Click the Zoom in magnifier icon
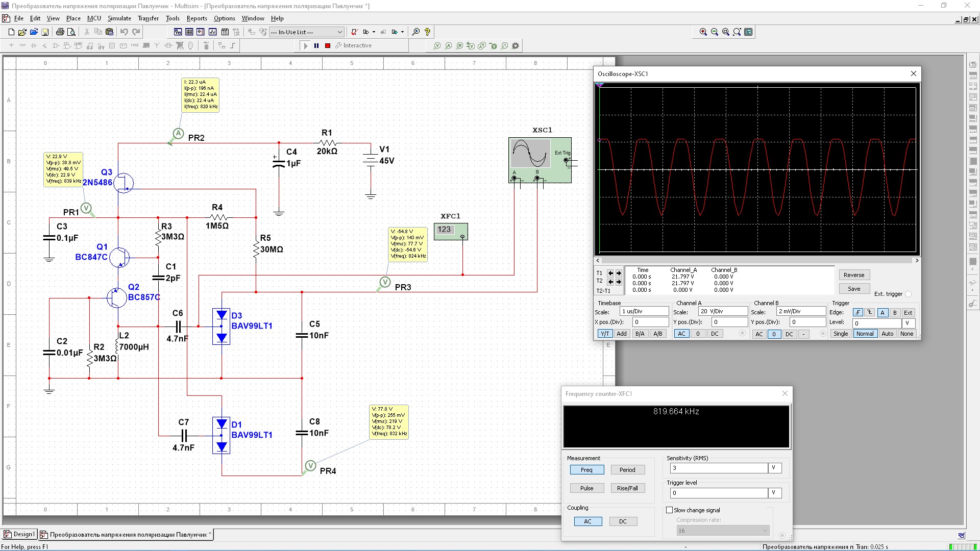This screenshot has width=980, height=551. [x=703, y=32]
